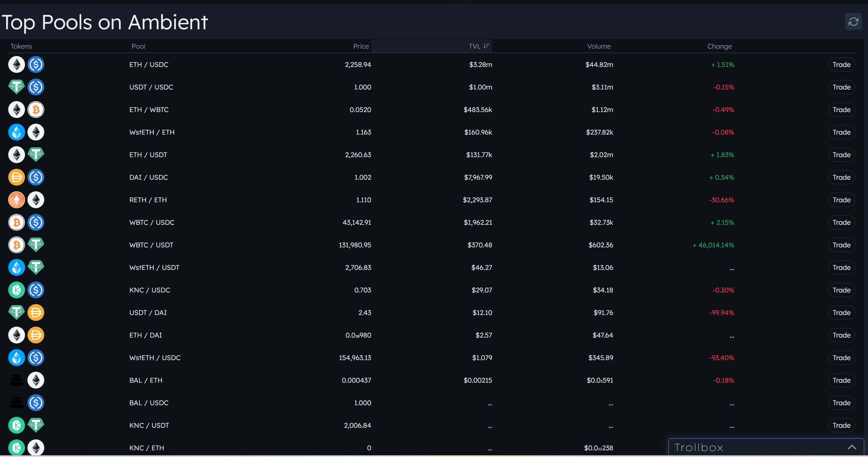Click the RETH icon in RETH / ETH row
The image size is (868, 457).
pos(17,200)
